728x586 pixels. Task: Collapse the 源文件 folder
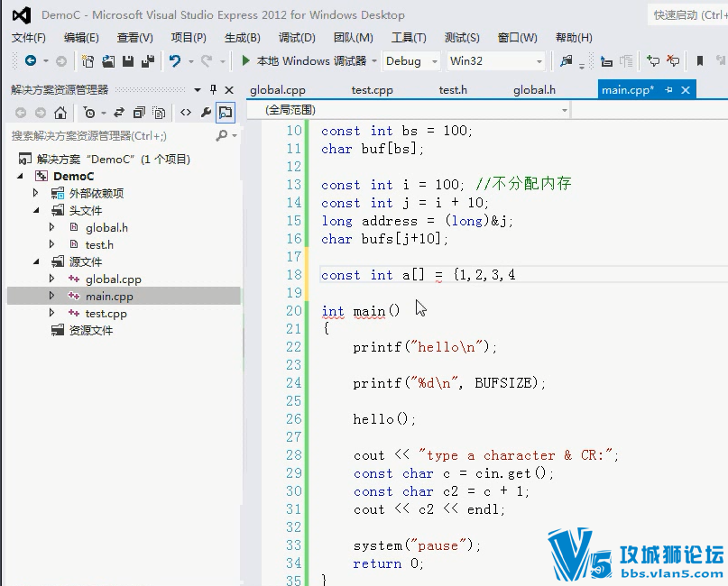pos(36,261)
